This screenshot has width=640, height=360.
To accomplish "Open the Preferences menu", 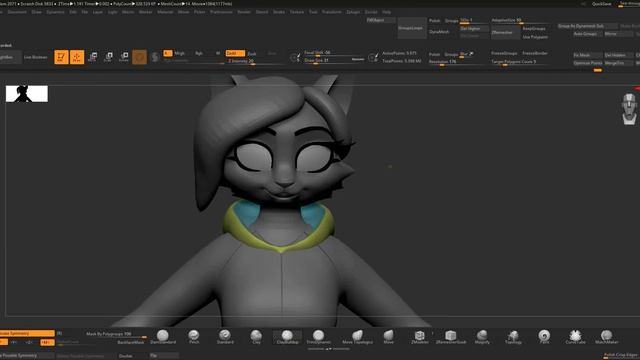I will [221, 12].
